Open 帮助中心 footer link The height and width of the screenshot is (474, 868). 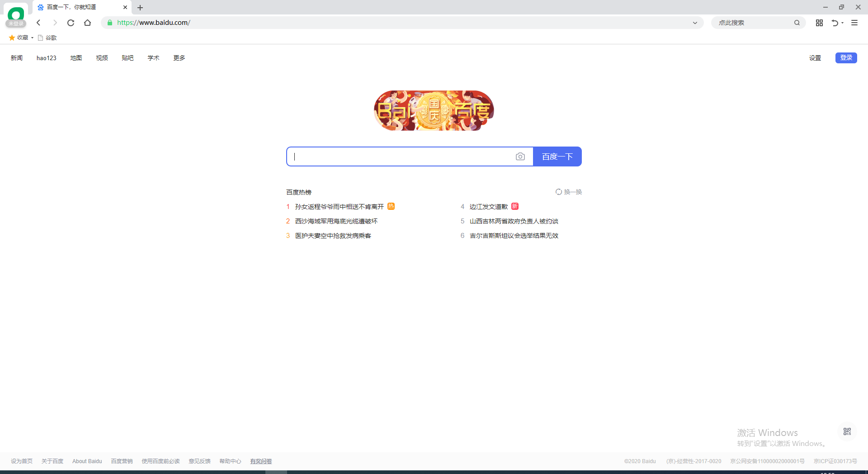230,461
